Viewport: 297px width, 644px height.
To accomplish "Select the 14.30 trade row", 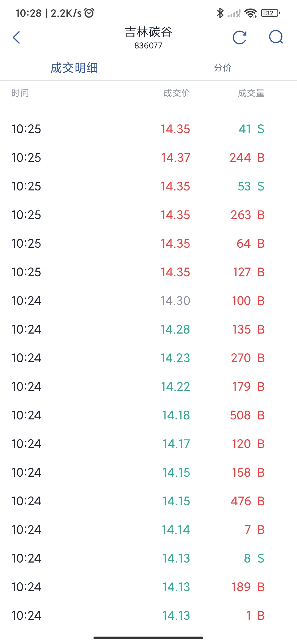I will 148,301.
